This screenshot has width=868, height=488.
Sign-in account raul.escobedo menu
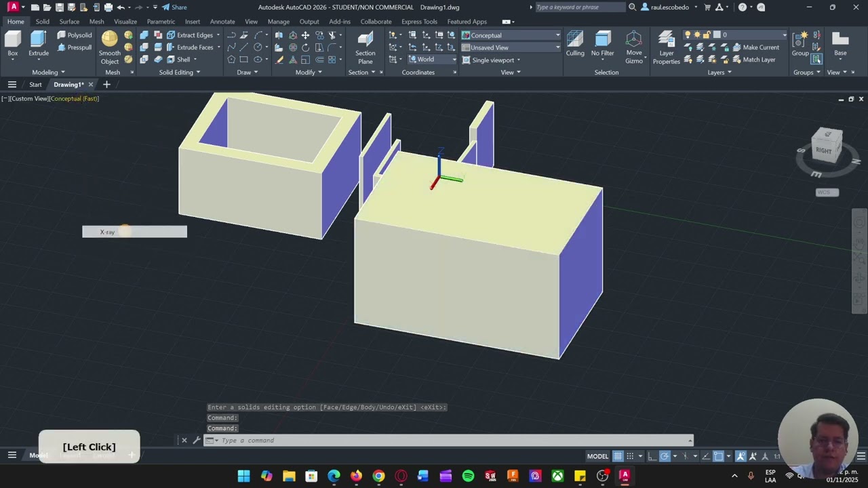tap(669, 7)
